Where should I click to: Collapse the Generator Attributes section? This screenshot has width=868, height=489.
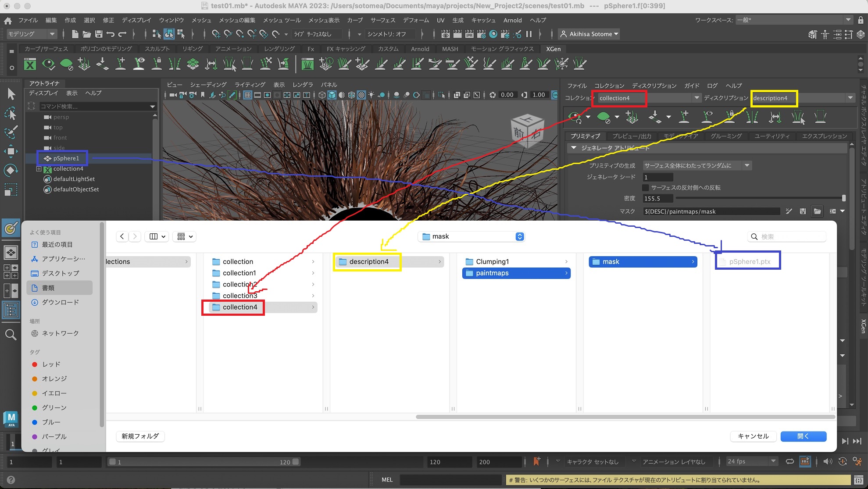574,148
